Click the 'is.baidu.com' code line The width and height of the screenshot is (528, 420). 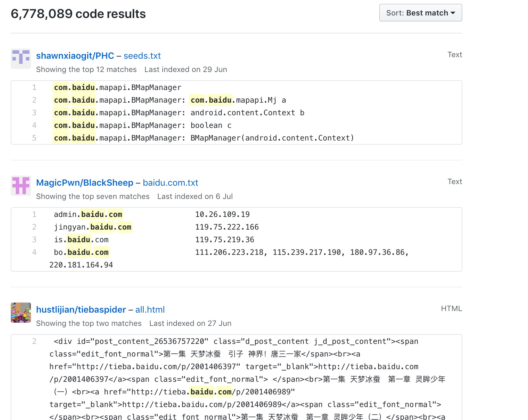point(81,240)
